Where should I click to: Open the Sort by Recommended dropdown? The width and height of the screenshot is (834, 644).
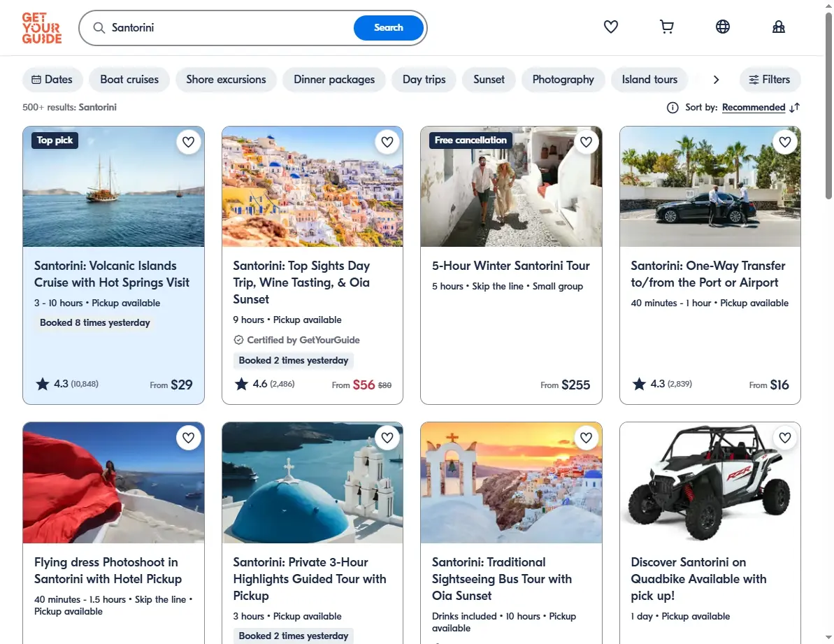pyautogui.click(x=753, y=108)
